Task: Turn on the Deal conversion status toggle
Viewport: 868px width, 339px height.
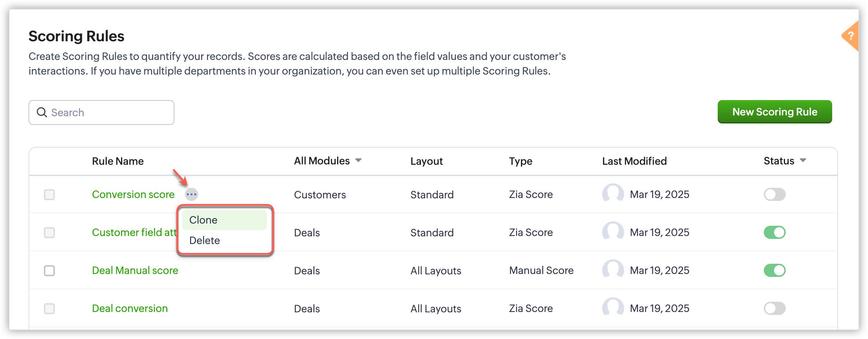Action: [x=774, y=308]
